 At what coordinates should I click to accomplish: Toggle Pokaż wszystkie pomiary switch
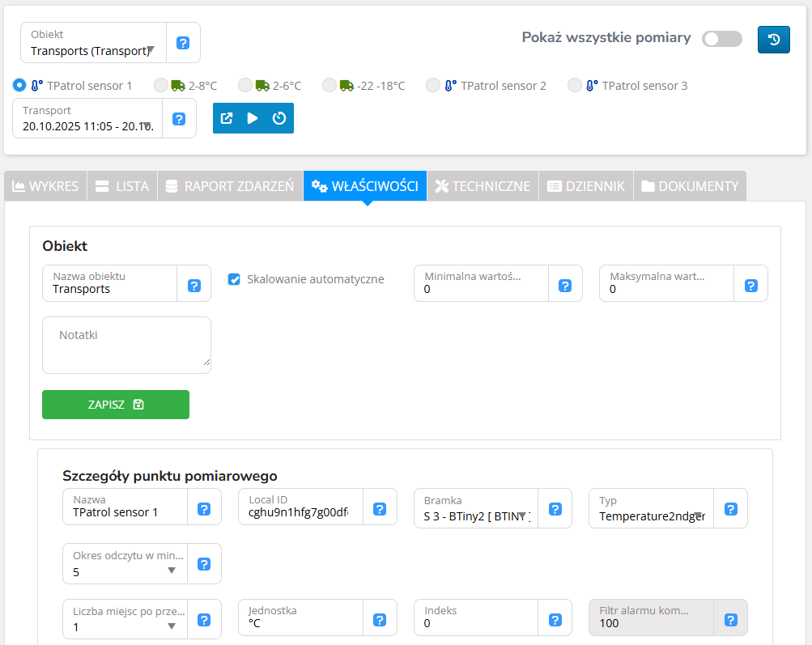(x=721, y=39)
